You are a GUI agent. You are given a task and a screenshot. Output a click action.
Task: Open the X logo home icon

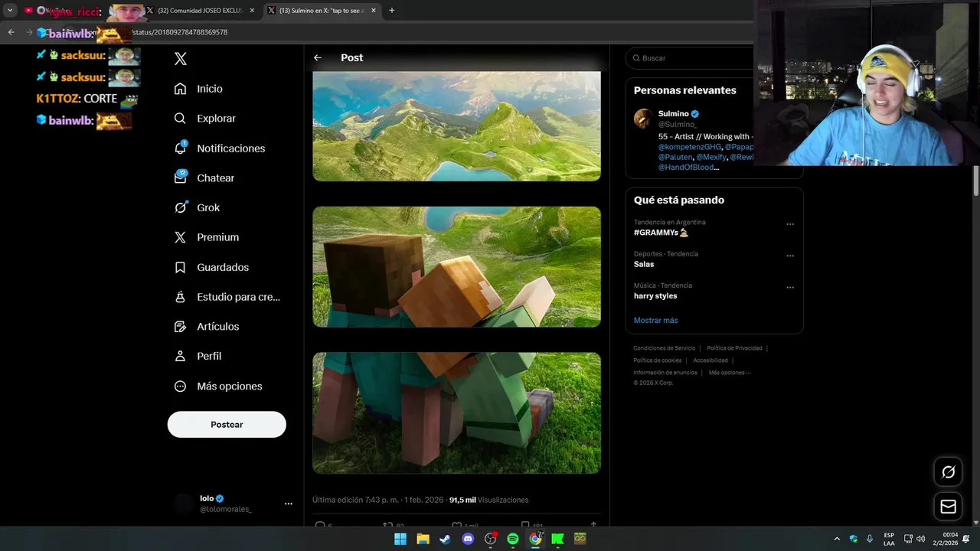tap(181, 58)
